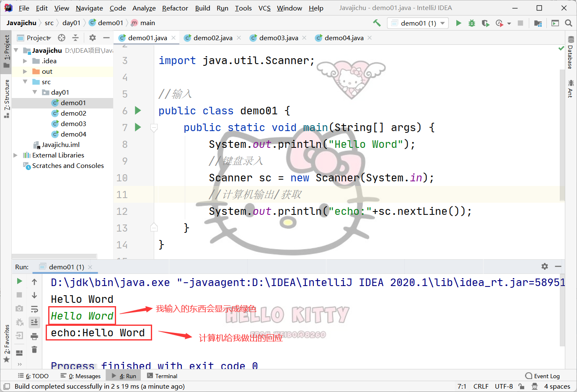Open the 0: Messages tool window
The width and height of the screenshot is (577, 392).
[x=80, y=376]
